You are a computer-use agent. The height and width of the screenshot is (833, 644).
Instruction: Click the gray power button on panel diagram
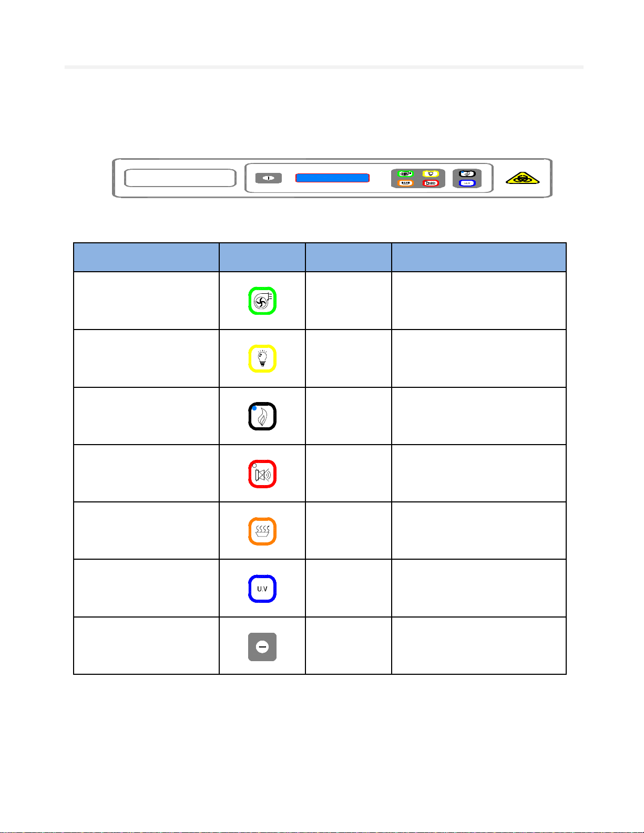tap(269, 178)
